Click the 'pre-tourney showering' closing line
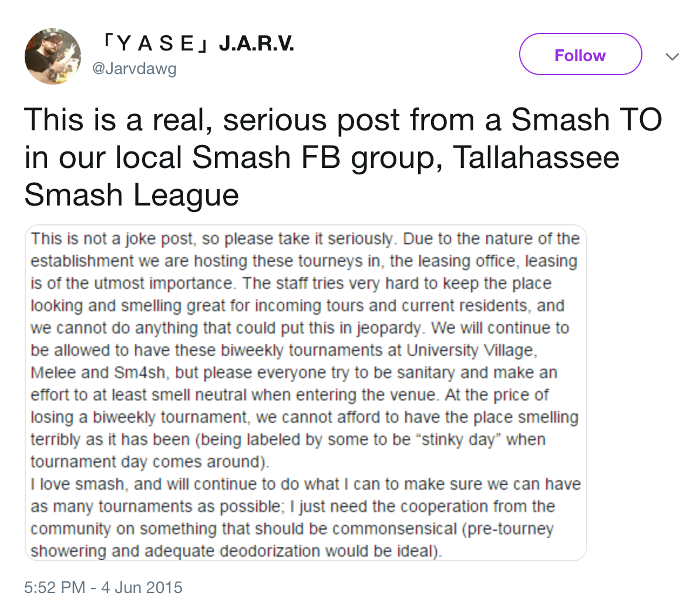 click(x=236, y=551)
